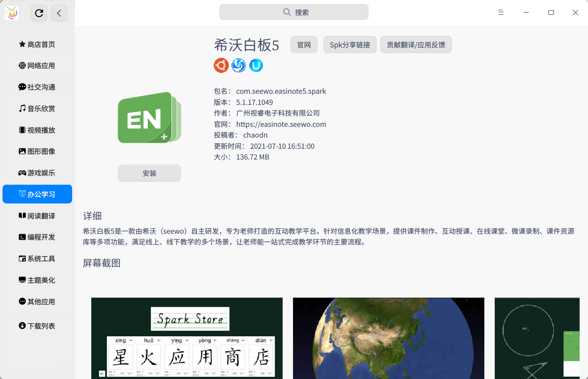The height and width of the screenshot is (379, 588).
Task: Open the 阅读翻译 category
Action: (x=37, y=216)
